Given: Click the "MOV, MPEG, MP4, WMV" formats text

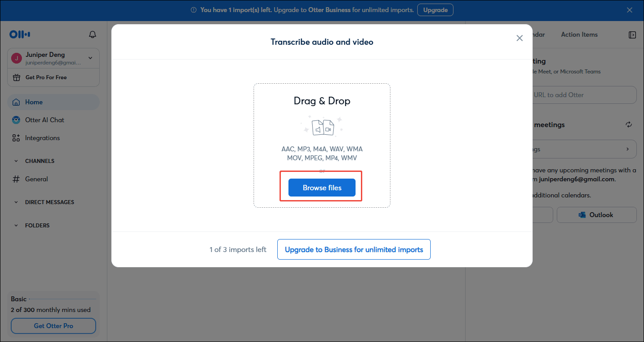Looking at the screenshot, I should point(322,158).
